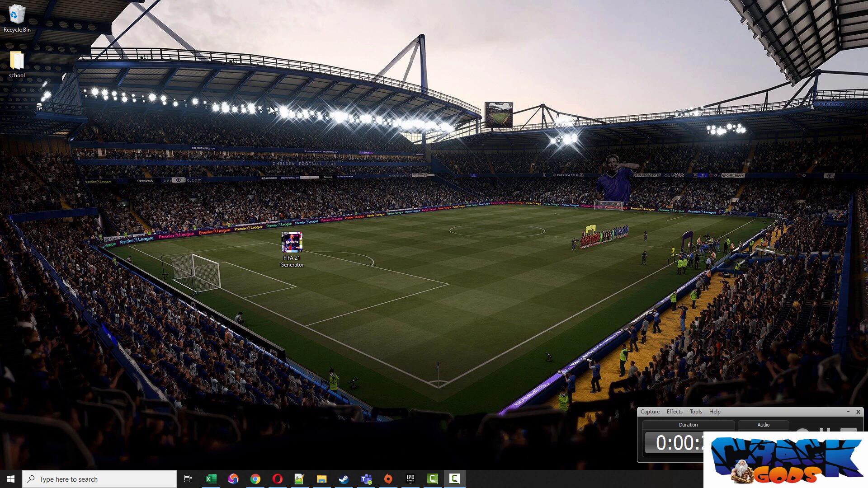Switch to green Camtasia taskbar icon
Screen dimensions: 868x488
433,479
